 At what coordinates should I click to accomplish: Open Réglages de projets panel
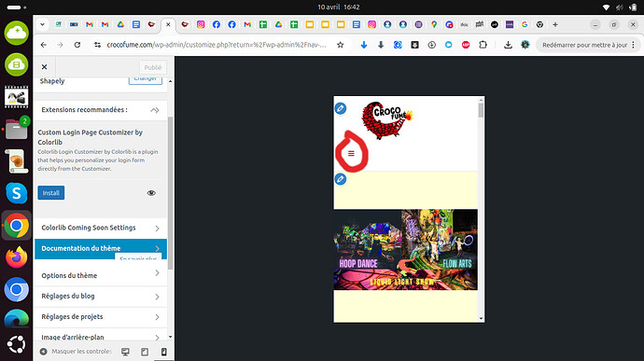click(101, 316)
